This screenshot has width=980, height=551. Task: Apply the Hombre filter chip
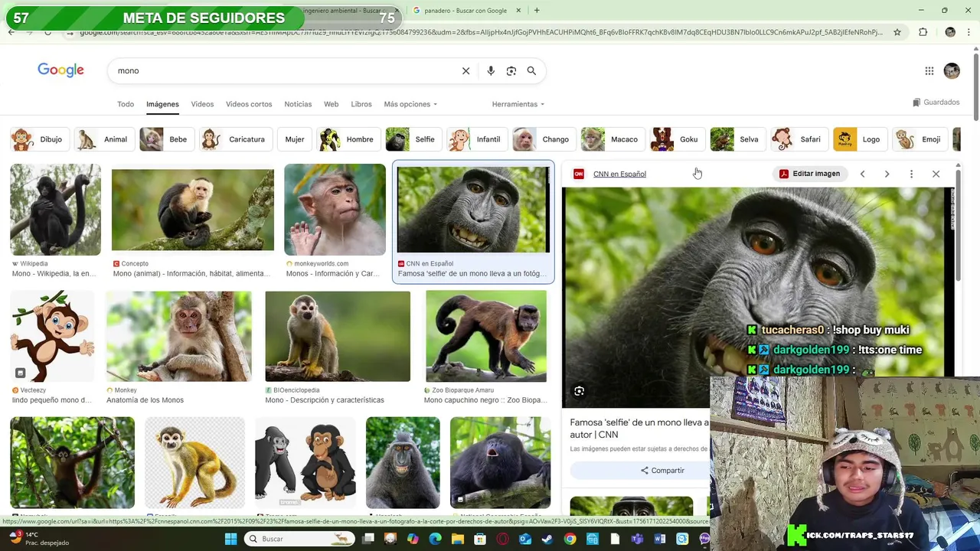point(348,139)
